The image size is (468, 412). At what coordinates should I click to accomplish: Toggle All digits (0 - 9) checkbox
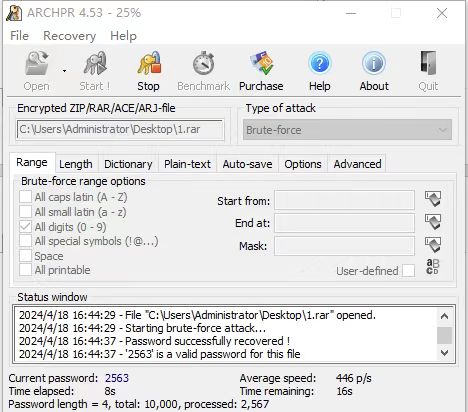(25, 227)
